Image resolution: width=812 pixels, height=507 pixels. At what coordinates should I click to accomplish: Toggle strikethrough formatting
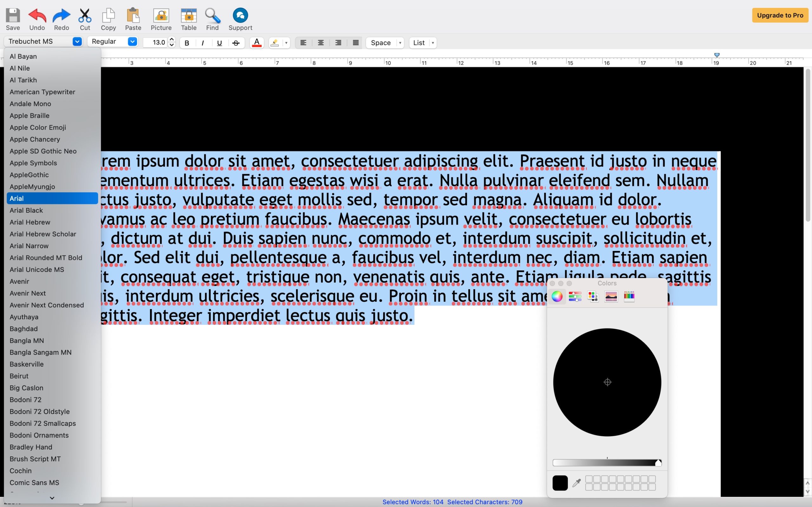(x=236, y=43)
